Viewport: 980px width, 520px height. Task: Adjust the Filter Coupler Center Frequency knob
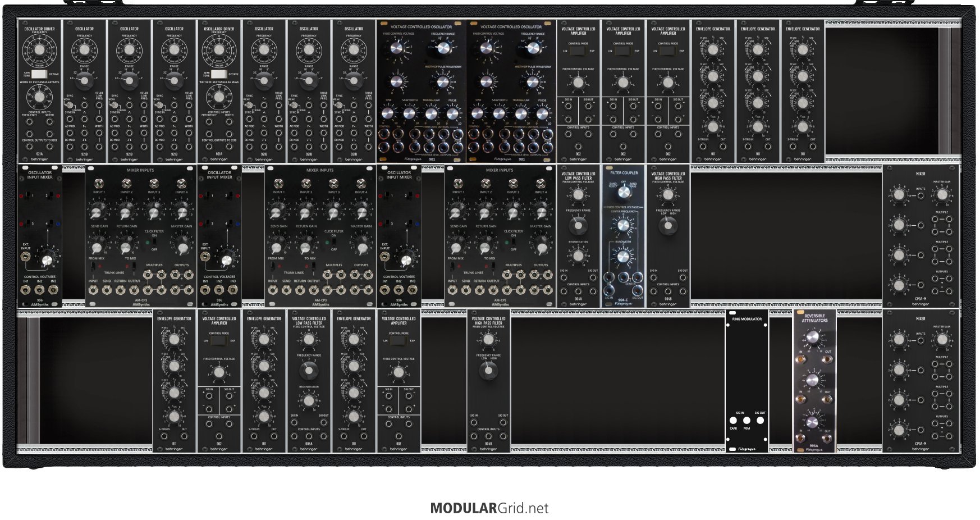pos(623,225)
